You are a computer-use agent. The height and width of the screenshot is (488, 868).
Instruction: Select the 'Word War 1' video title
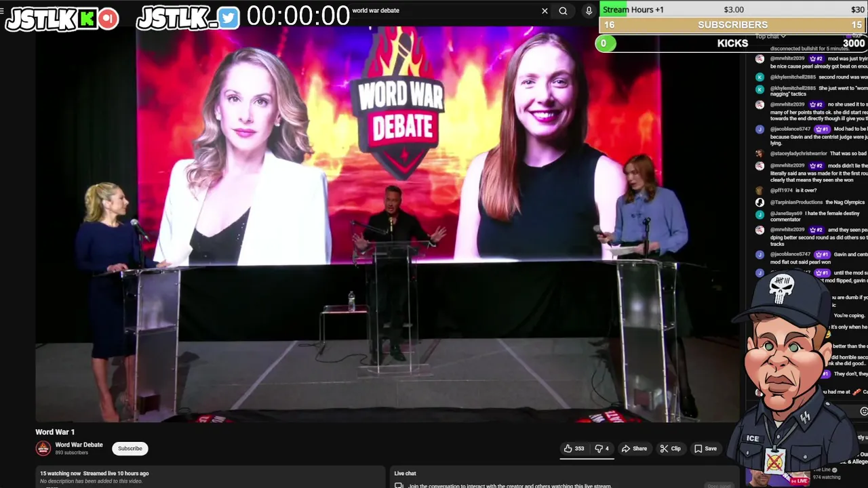pos(55,432)
